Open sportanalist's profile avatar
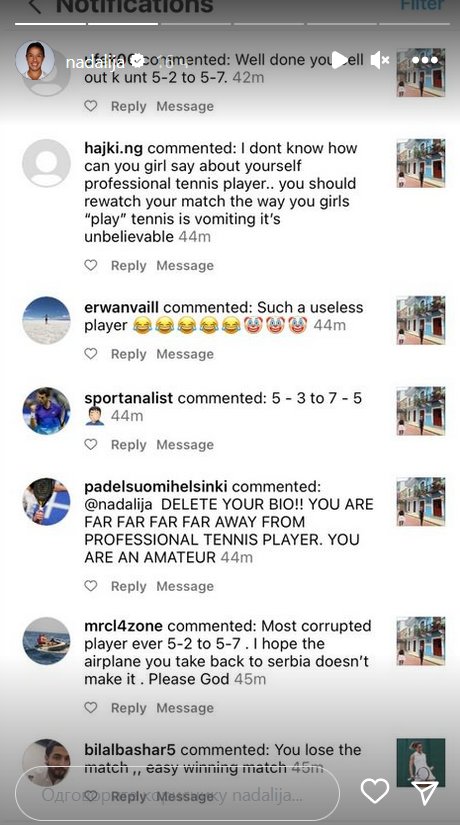 coord(46,411)
